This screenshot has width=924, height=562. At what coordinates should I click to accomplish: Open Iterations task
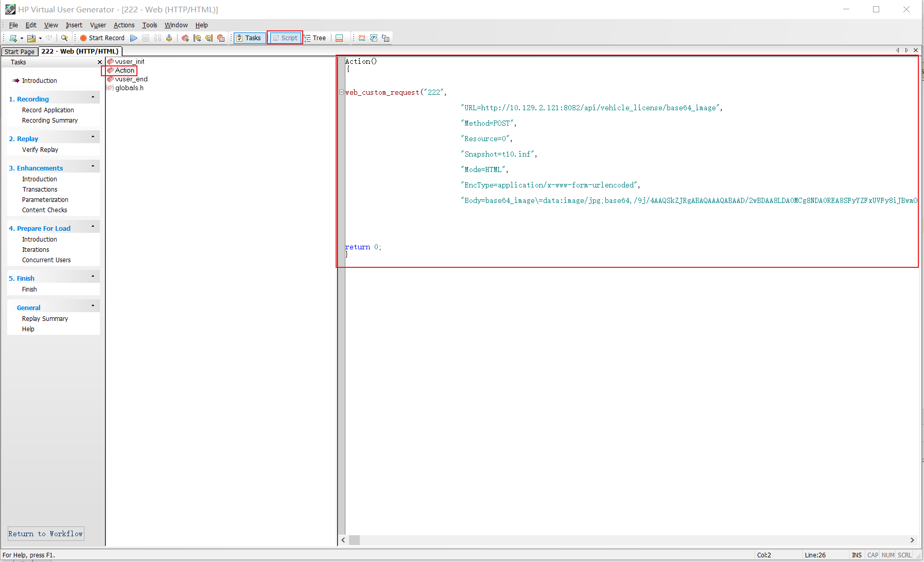[x=36, y=250]
